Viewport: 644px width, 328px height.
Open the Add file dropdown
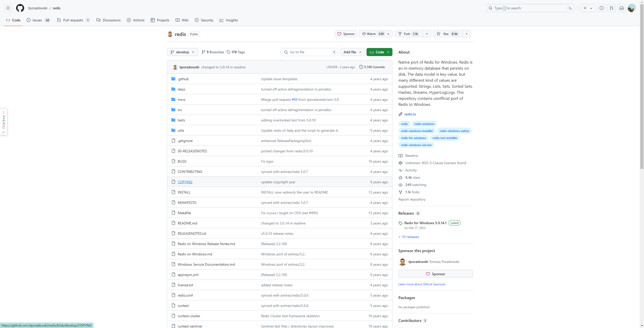(x=352, y=52)
